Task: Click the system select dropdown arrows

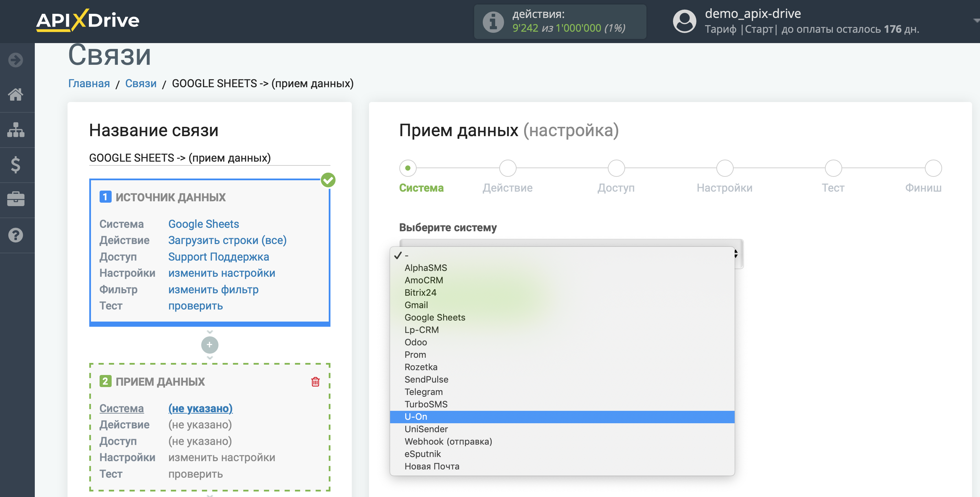Action: 736,253
